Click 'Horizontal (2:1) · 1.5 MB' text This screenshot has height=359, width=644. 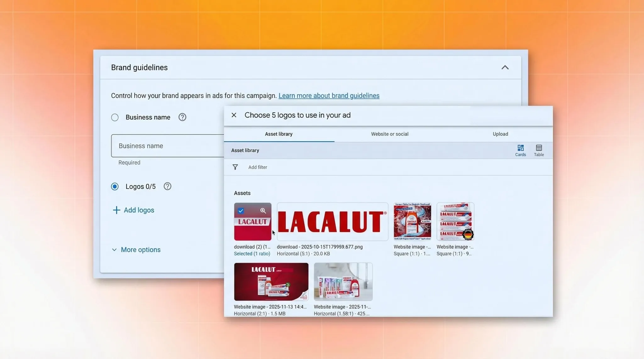[260, 313]
